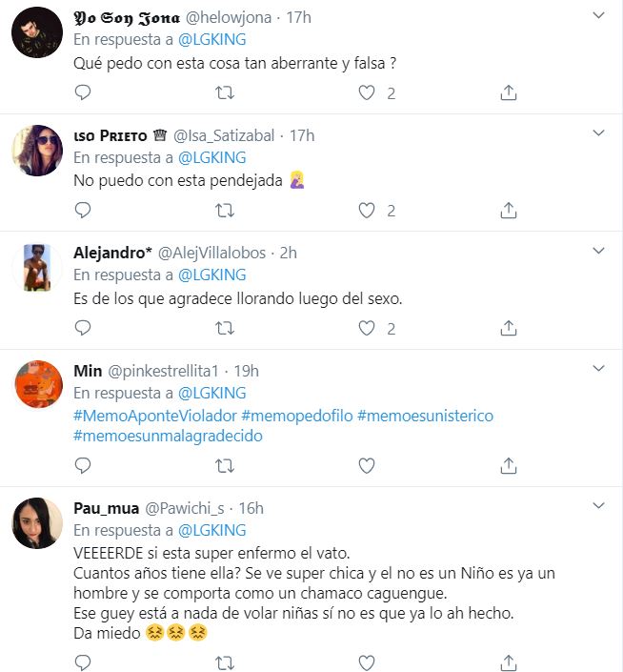The image size is (623, 672).
Task: Like the helowjona tweet
Action: pos(367,92)
